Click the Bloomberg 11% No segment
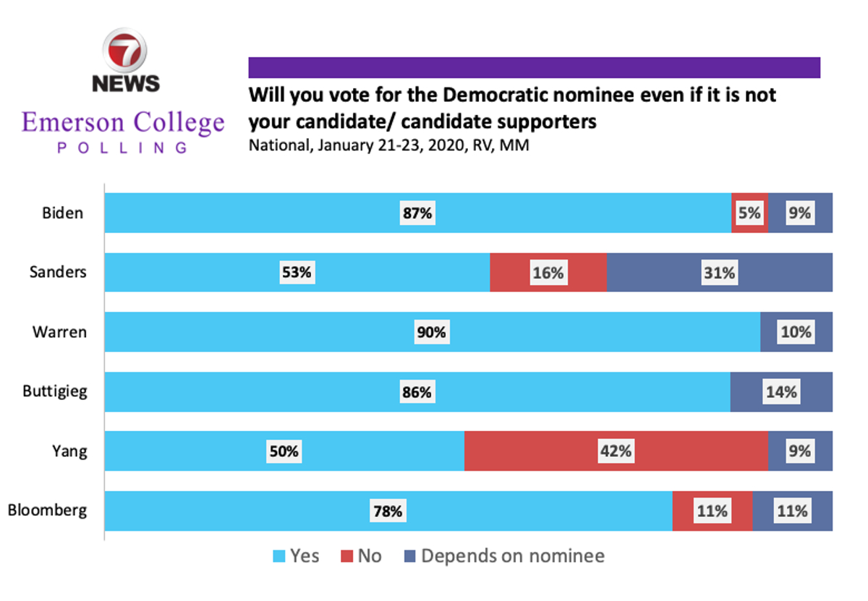This screenshot has width=868, height=601. click(712, 511)
